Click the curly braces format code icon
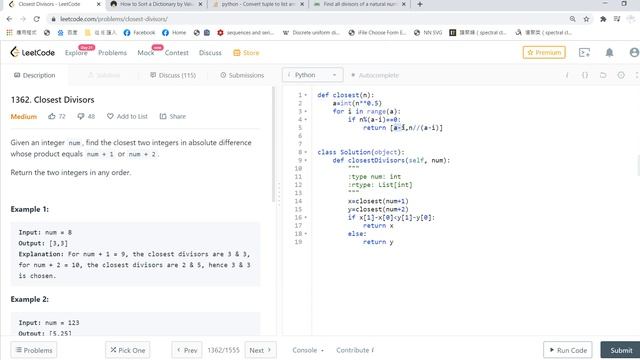This screenshot has height=360, width=640. (585, 75)
